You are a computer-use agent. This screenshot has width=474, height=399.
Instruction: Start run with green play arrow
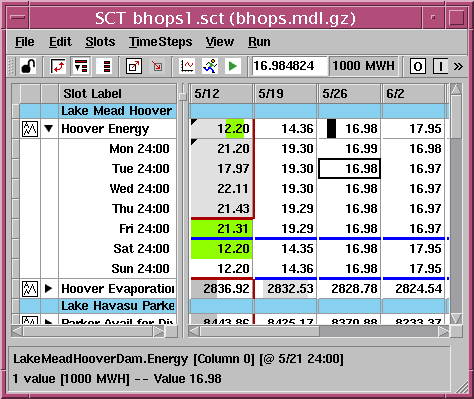pyautogui.click(x=233, y=66)
